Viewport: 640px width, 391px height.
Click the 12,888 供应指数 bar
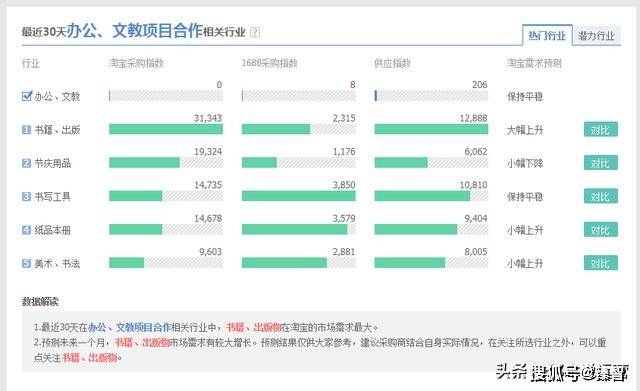pos(431,129)
